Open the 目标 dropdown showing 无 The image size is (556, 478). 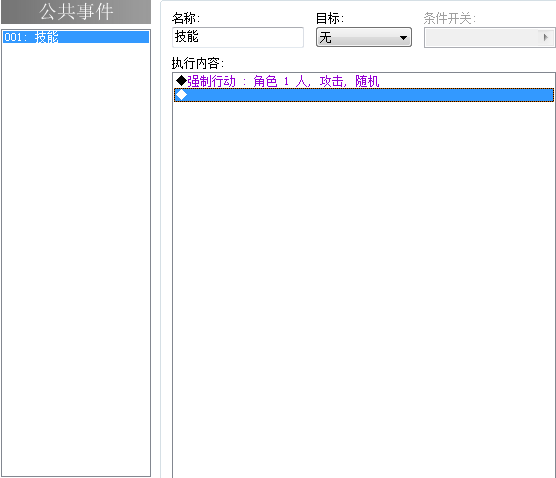pos(363,37)
